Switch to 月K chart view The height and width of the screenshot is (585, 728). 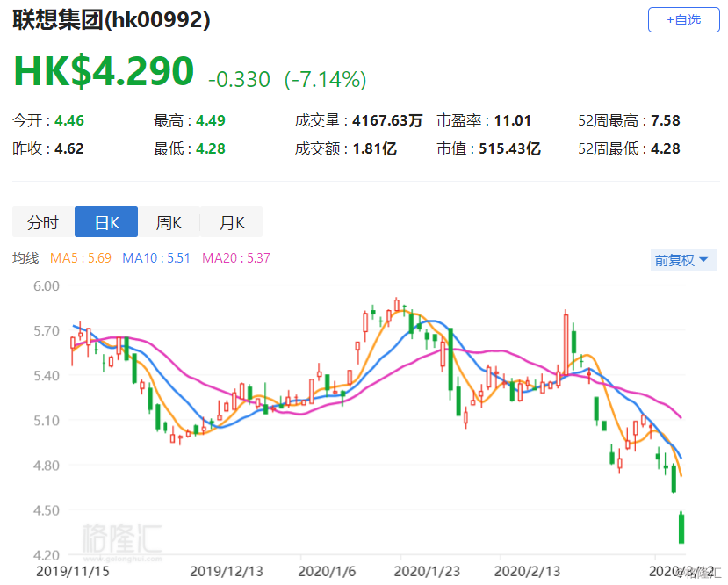click(232, 222)
